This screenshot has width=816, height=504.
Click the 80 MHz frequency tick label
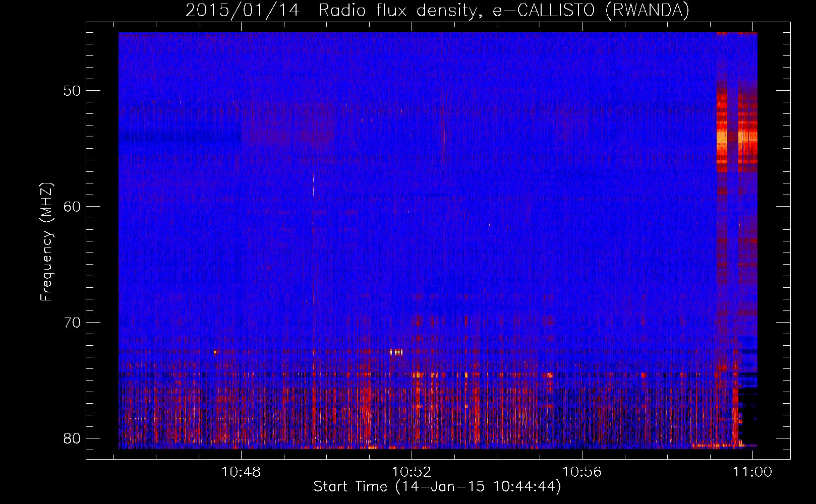point(72,438)
